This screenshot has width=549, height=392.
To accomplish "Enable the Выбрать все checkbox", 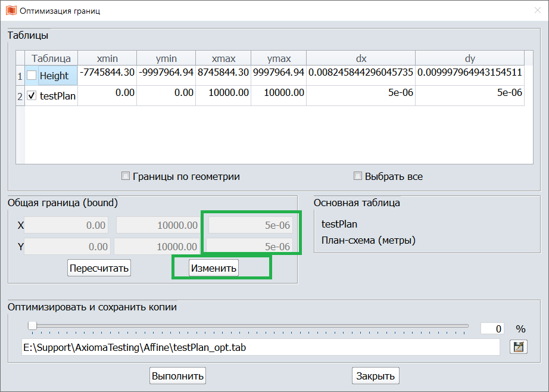I will click(358, 176).
